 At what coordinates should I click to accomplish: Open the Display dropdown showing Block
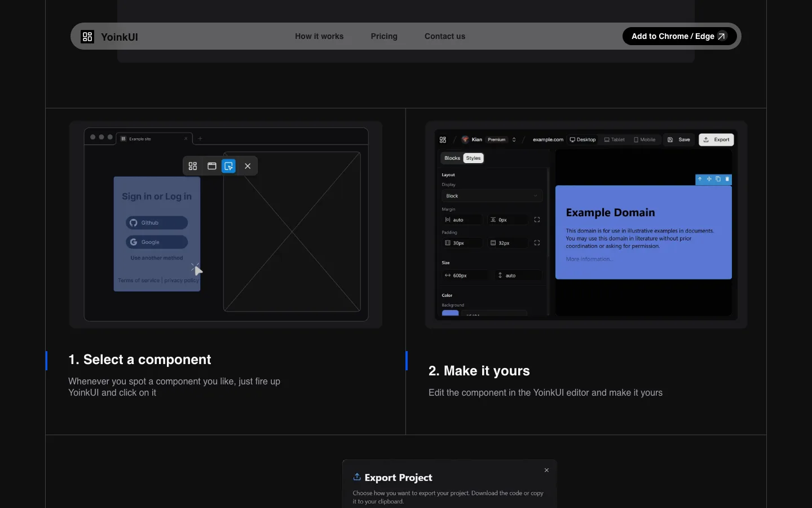[x=492, y=196]
